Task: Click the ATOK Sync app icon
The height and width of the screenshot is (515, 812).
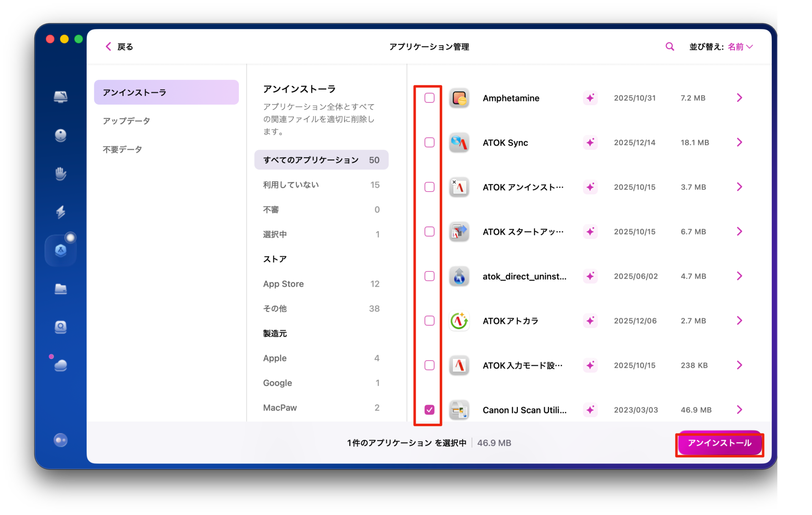Action: tap(459, 142)
